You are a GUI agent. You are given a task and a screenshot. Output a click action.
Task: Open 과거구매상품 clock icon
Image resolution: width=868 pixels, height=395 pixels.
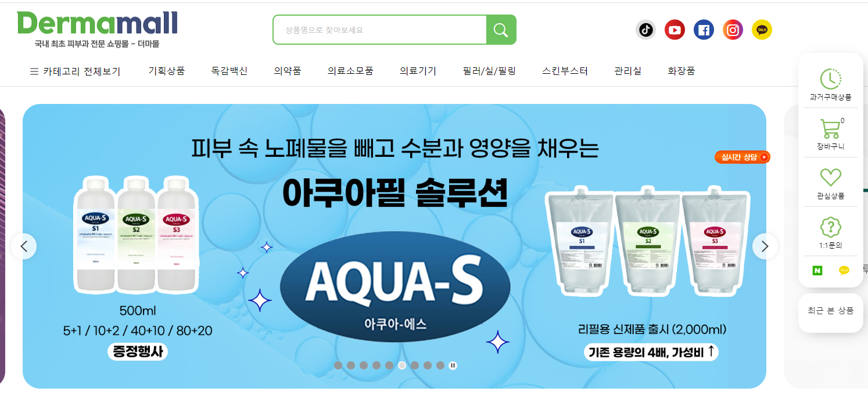pyautogui.click(x=830, y=79)
